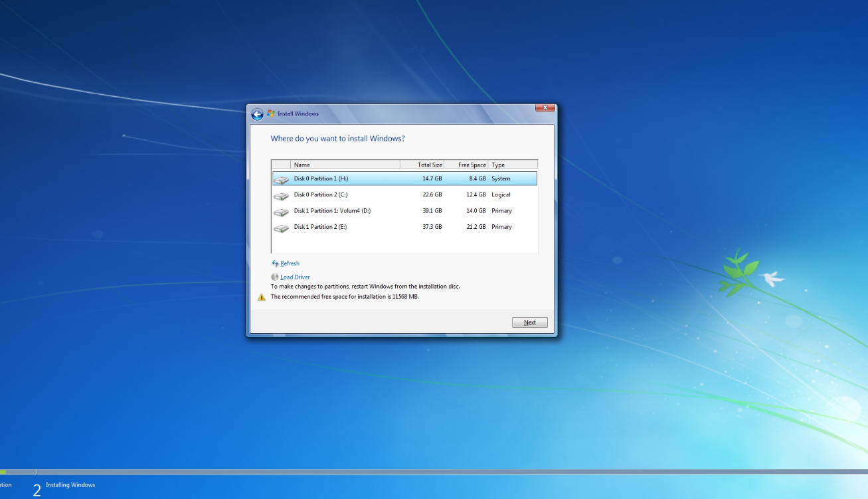Image resolution: width=868 pixels, height=499 pixels.
Task: Click the Logical type cell
Action: click(x=501, y=194)
